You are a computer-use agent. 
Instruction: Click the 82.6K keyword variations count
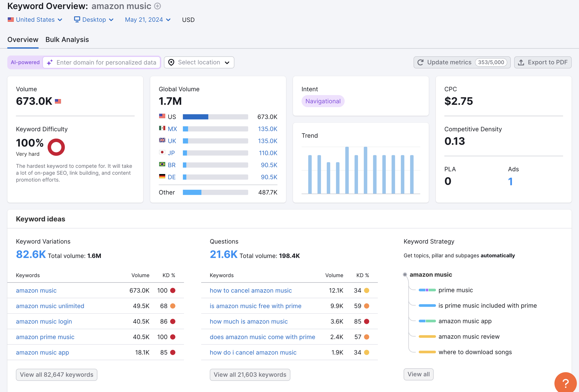click(31, 254)
